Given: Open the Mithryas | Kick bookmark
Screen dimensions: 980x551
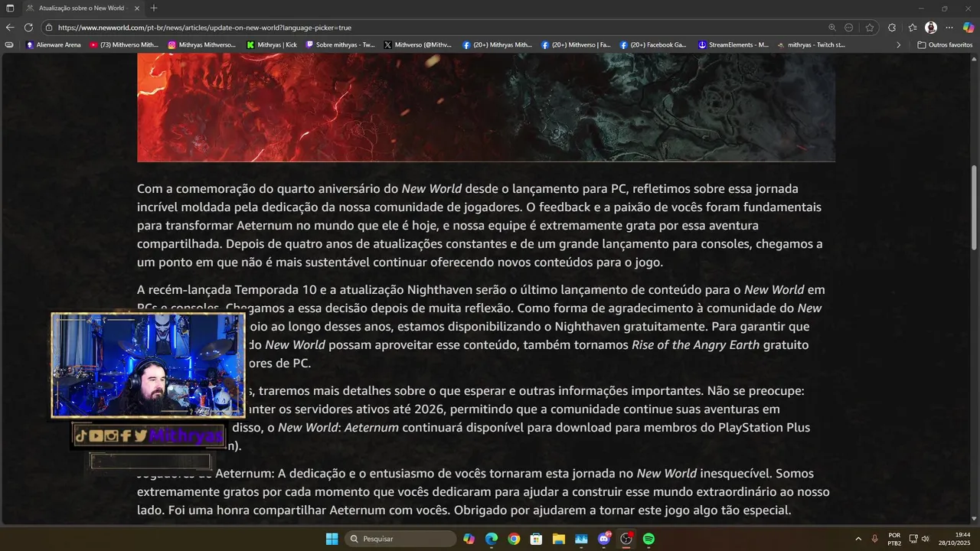Looking at the screenshot, I should [272, 45].
